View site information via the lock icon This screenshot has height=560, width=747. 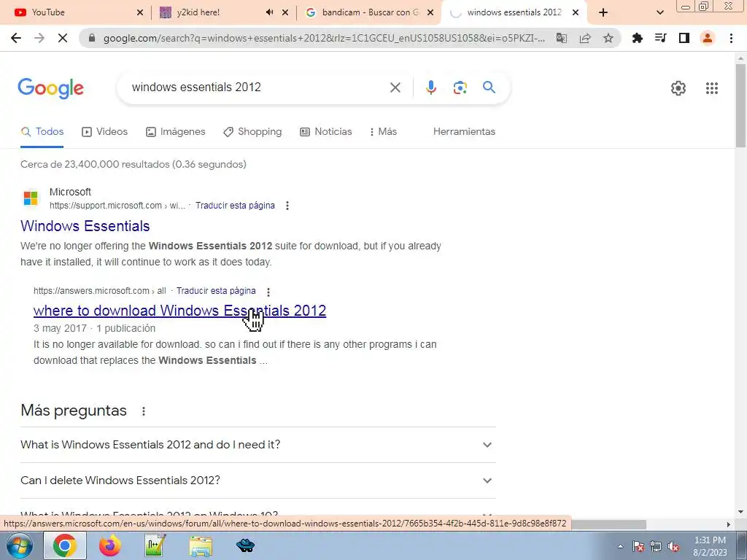(92, 38)
